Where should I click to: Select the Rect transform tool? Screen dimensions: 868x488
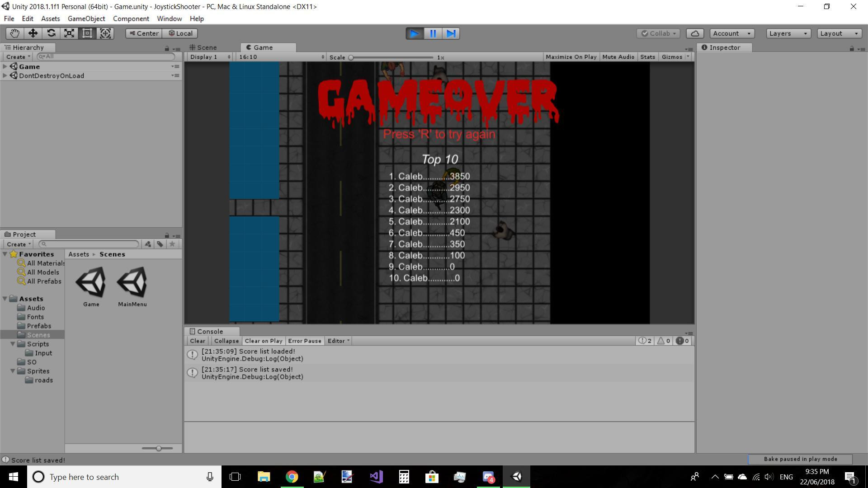87,33
